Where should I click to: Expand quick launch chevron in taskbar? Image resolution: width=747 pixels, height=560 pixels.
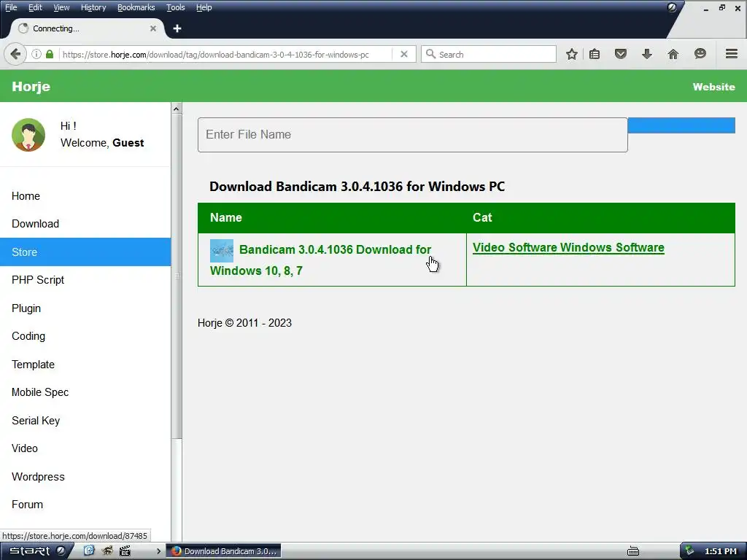point(158,551)
